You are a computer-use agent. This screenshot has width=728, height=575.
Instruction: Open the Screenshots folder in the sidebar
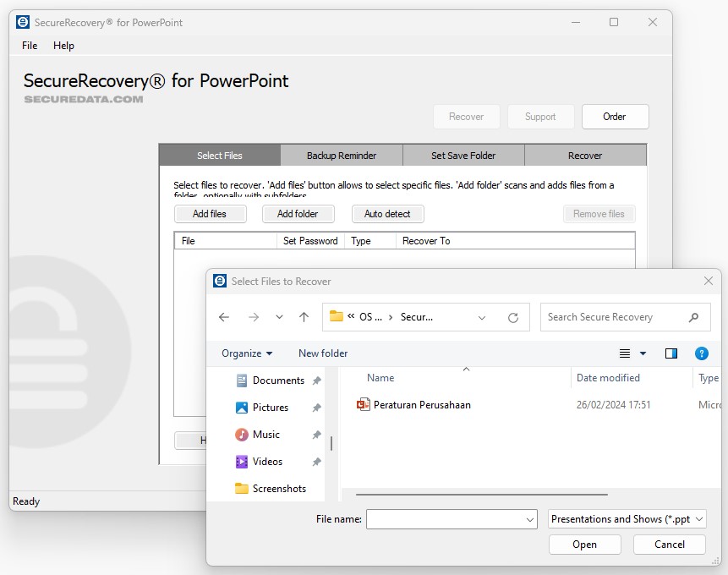280,488
